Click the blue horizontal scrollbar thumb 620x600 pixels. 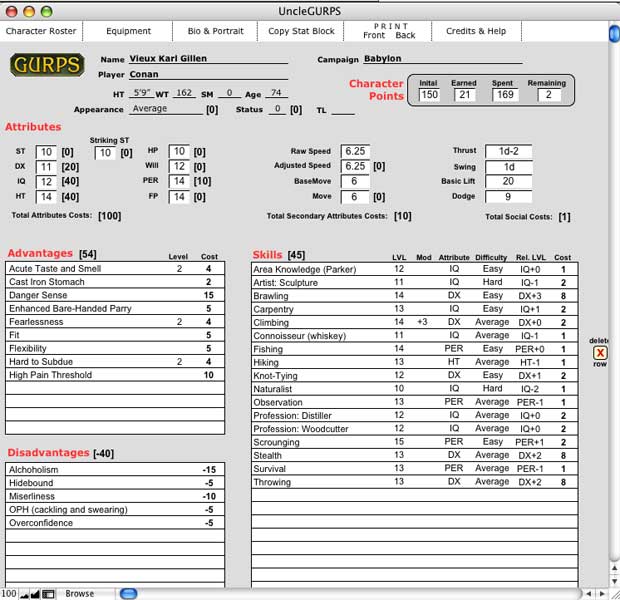[128, 594]
